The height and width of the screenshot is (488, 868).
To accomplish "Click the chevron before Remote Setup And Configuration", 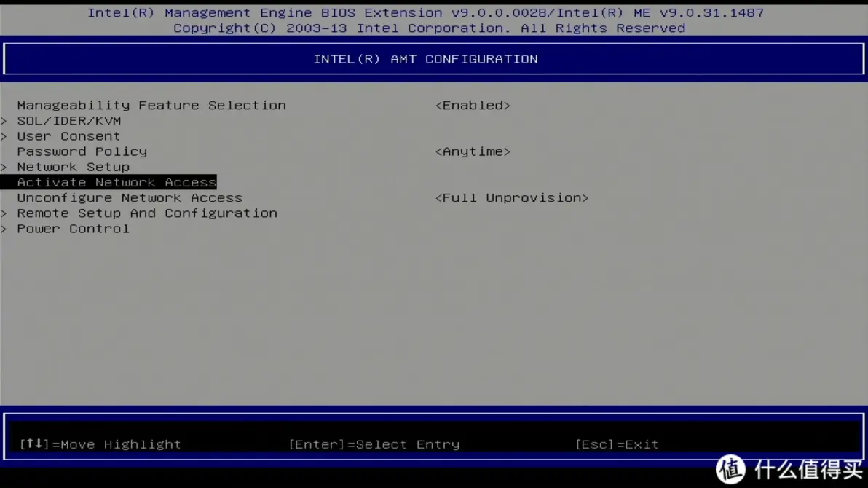I will click(4, 213).
